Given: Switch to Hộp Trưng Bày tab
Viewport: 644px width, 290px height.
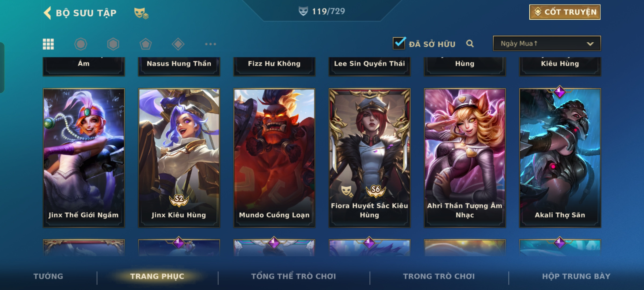Looking at the screenshot, I should coord(576,276).
